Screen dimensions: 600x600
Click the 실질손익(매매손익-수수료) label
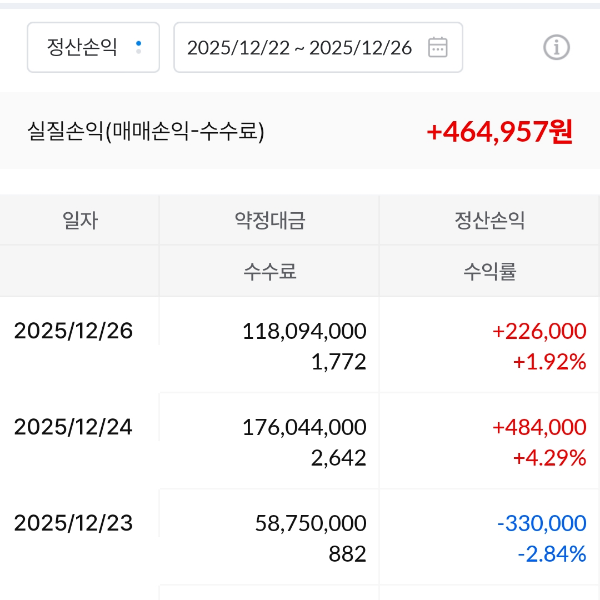tap(146, 131)
